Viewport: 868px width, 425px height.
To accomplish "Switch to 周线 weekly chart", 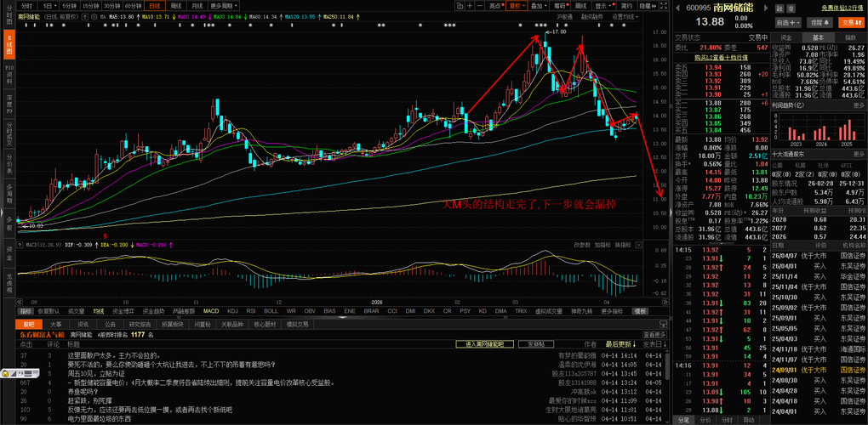I will [x=176, y=6].
